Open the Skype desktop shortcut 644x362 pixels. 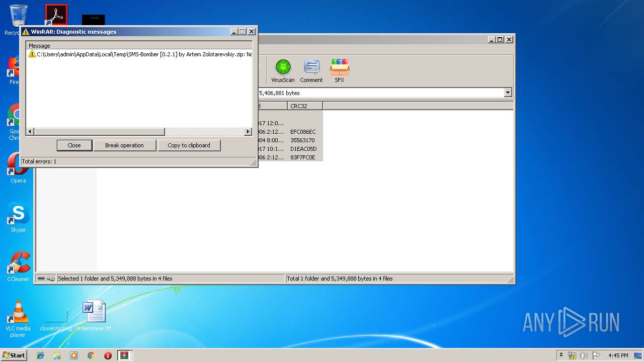tap(18, 217)
